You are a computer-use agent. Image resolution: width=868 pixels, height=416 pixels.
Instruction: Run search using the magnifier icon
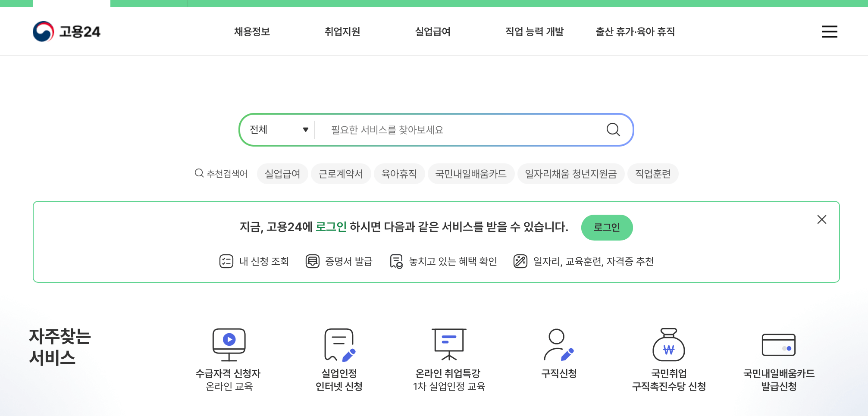[613, 129]
